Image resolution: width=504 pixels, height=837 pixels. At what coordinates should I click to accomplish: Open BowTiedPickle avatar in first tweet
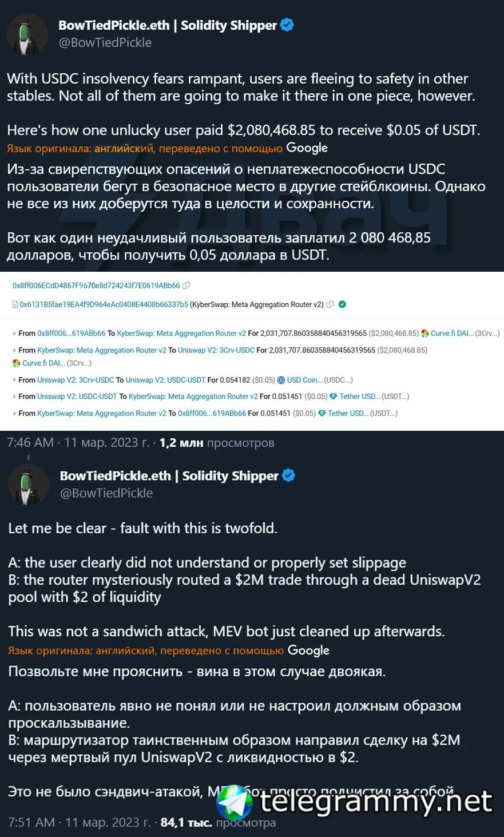click(27, 34)
